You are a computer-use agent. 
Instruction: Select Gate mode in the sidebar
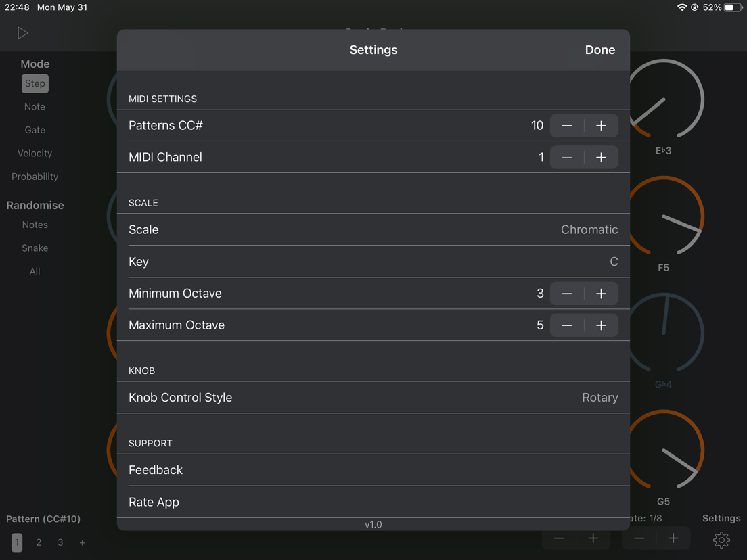[34, 129]
